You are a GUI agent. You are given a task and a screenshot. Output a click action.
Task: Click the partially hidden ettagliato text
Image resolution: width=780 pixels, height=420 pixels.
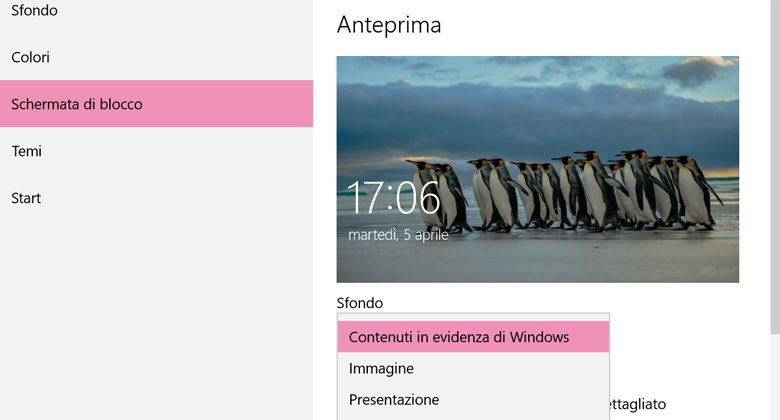point(638,404)
